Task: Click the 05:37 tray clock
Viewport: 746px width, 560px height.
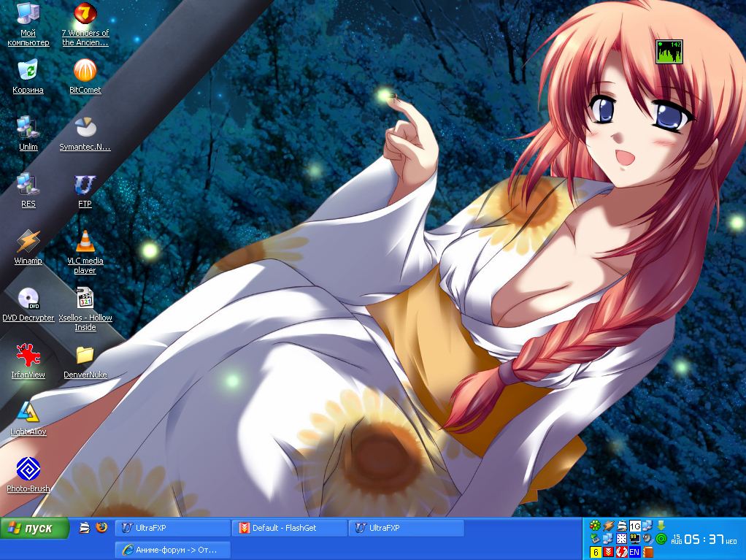Action: (x=704, y=539)
